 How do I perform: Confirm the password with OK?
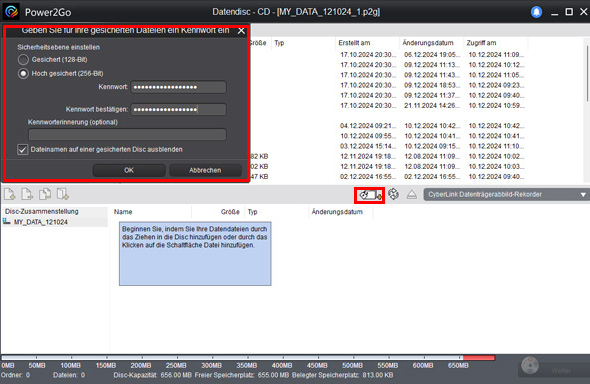pos(129,170)
